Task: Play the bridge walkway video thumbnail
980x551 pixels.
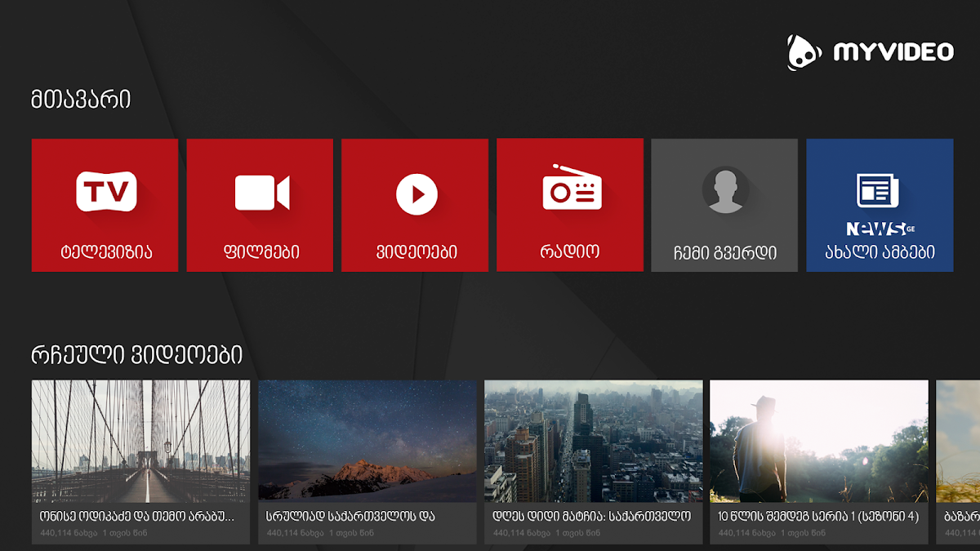Action: click(x=140, y=441)
